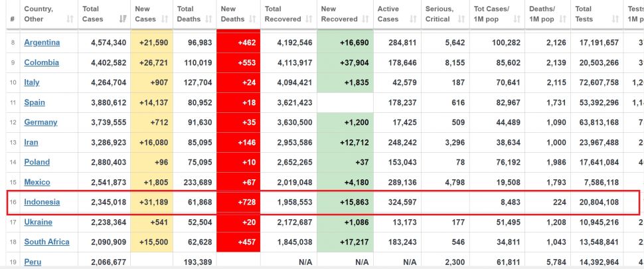Open the Mexico country link
Screen dimensions: 644x269
click(37, 183)
